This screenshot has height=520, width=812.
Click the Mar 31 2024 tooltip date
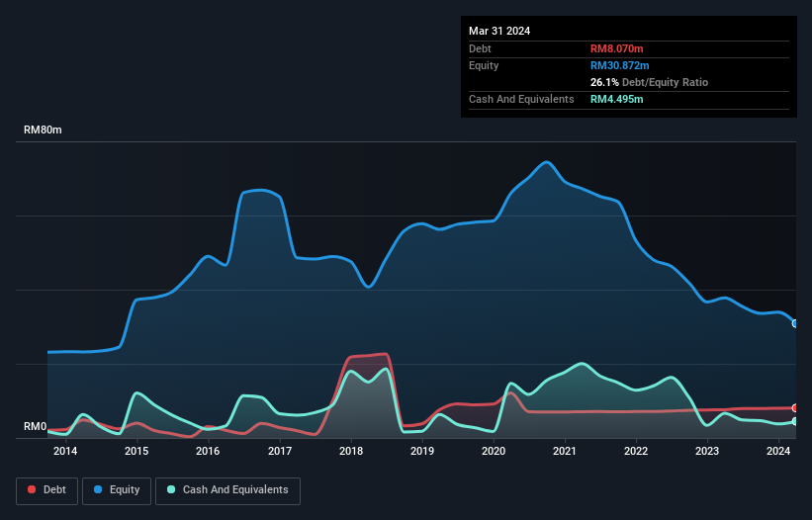pyautogui.click(x=499, y=31)
